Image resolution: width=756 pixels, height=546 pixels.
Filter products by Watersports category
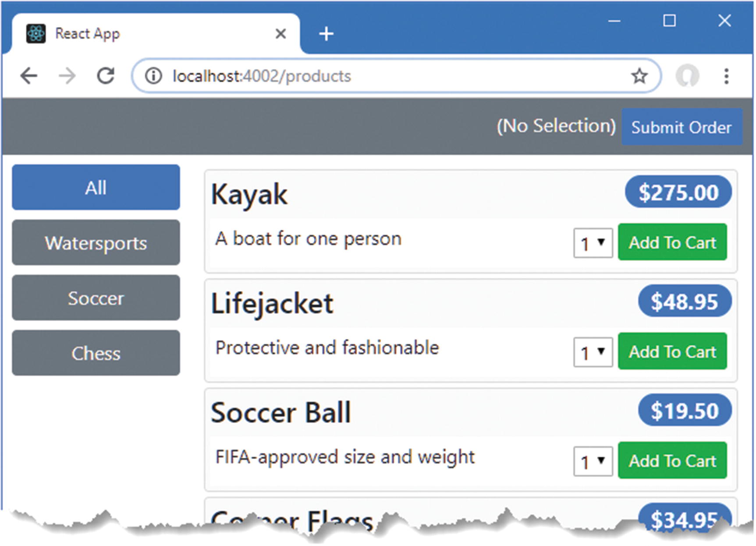(x=96, y=243)
